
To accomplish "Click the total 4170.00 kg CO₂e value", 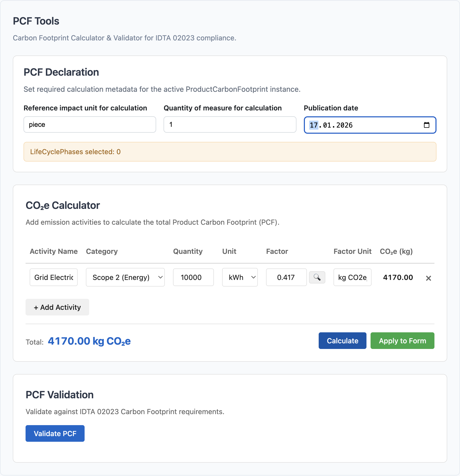I will (x=89, y=341).
